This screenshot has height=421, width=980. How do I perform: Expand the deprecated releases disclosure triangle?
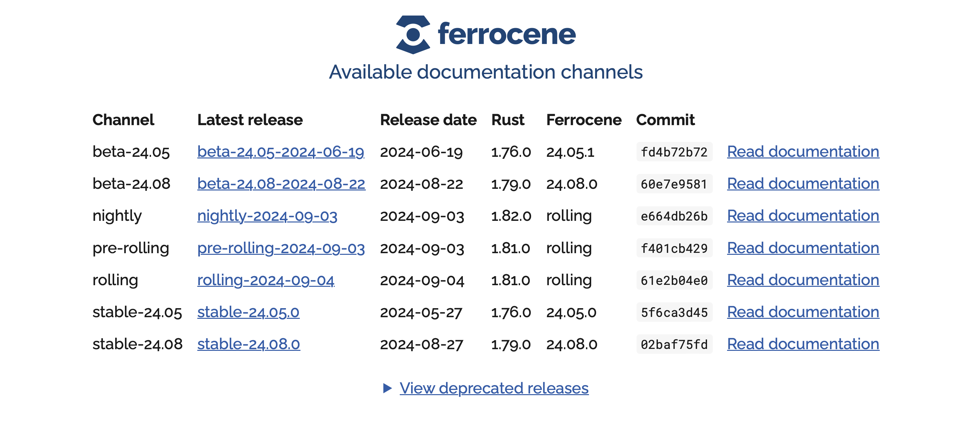[387, 388]
